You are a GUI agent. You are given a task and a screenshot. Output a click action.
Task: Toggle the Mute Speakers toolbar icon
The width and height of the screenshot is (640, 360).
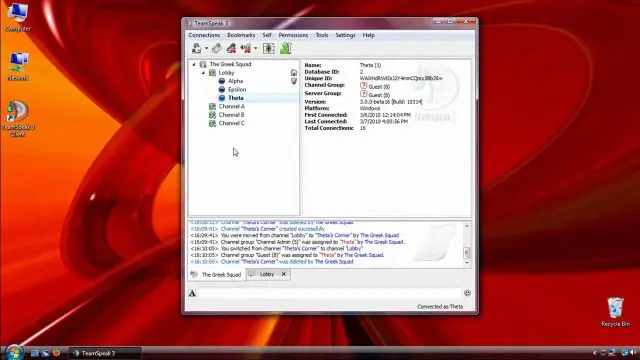pyautogui.click(x=246, y=49)
